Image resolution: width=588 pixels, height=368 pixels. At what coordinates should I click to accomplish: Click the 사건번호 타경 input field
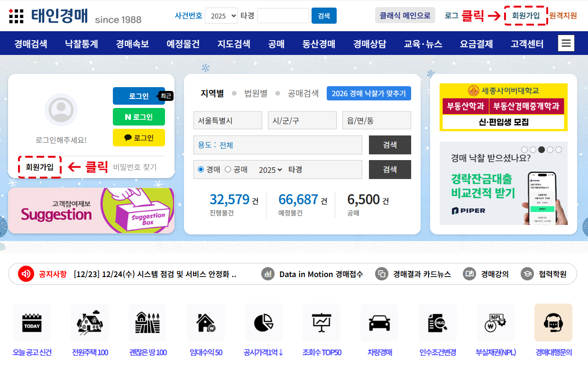(x=283, y=16)
